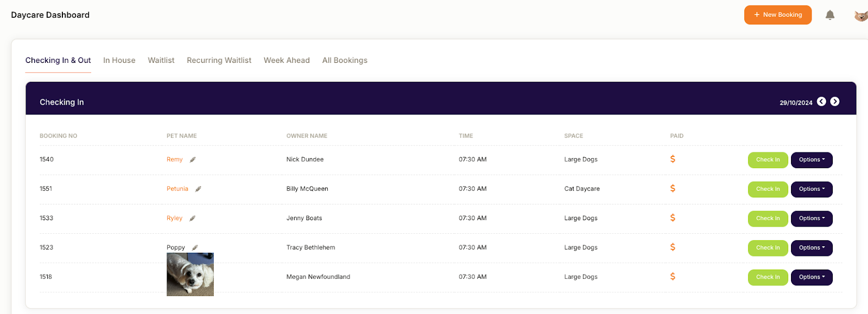Click the Cat Daycare space cell
Screen dimensions: 868x314
pos(582,189)
